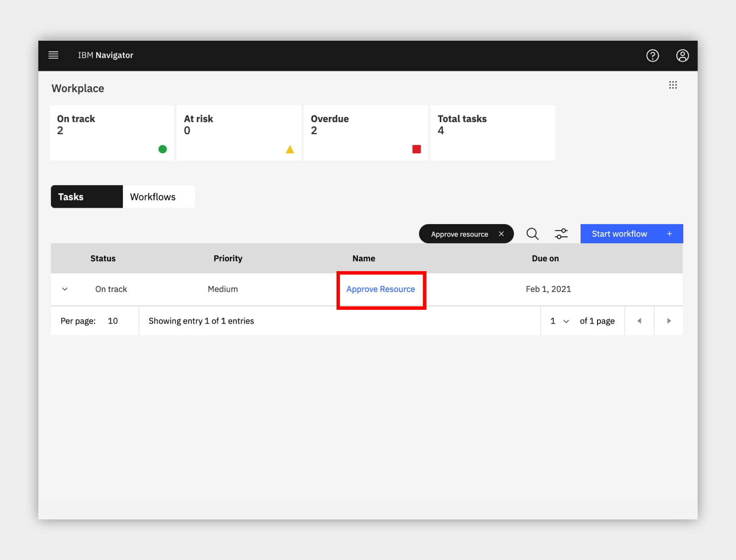736x560 pixels.
Task: Open the user profile avatar icon
Action: pyautogui.click(x=682, y=56)
